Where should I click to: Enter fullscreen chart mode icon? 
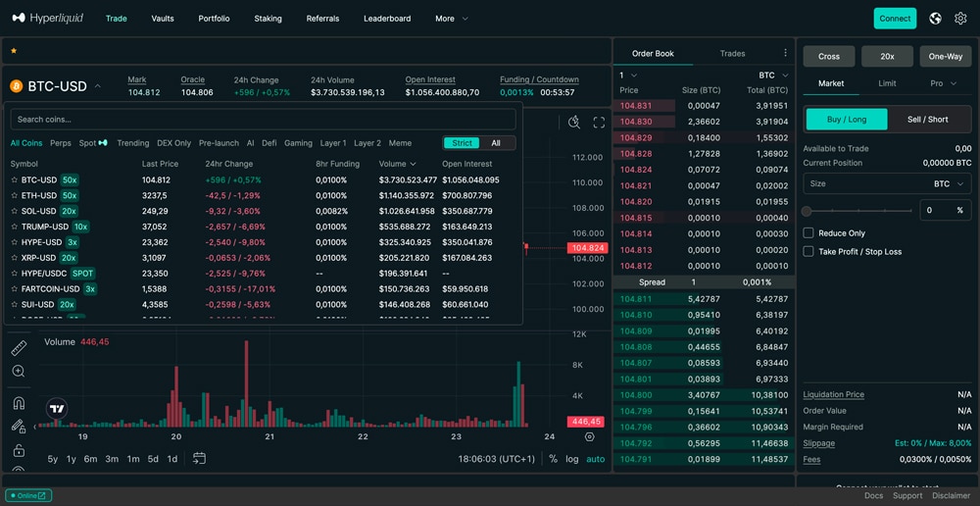tap(599, 122)
